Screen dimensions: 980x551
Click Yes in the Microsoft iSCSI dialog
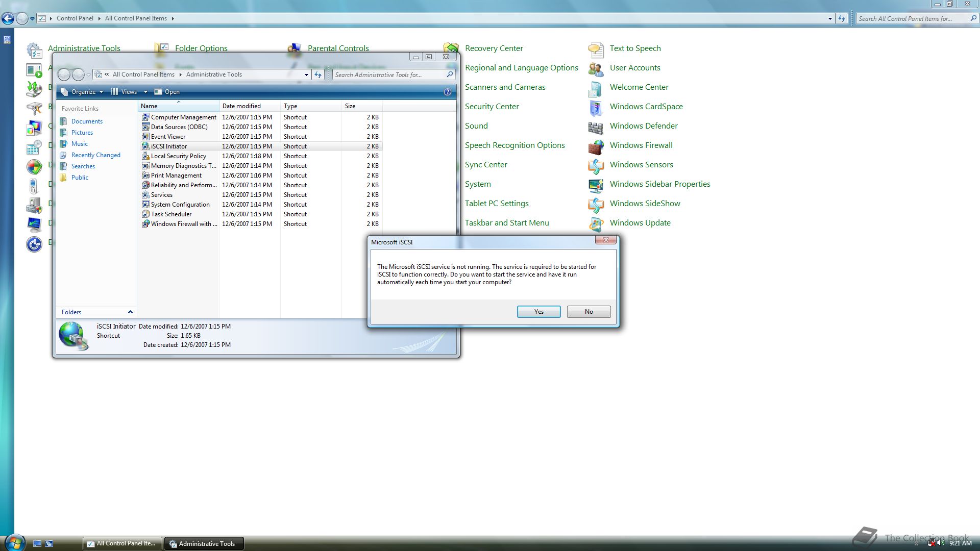click(538, 312)
